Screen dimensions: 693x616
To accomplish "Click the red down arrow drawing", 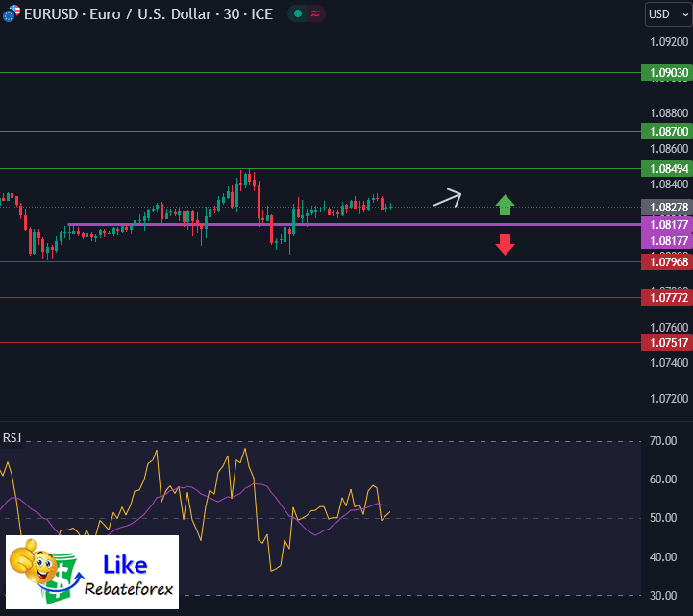I will click(x=505, y=245).
